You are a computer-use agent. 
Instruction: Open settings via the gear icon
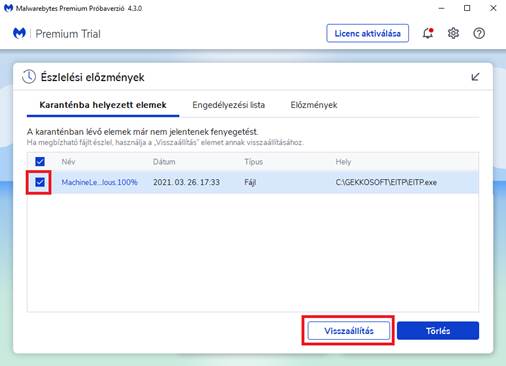(453, 33)
